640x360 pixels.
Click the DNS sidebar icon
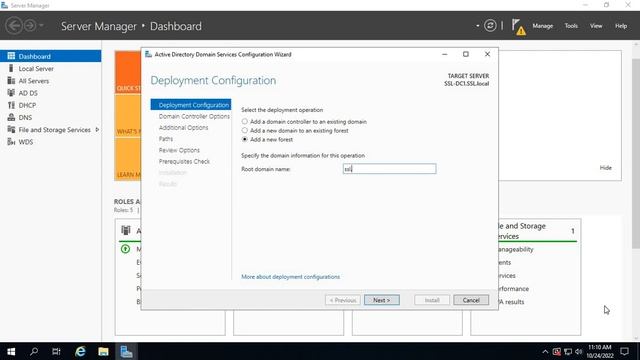(11, 117)
